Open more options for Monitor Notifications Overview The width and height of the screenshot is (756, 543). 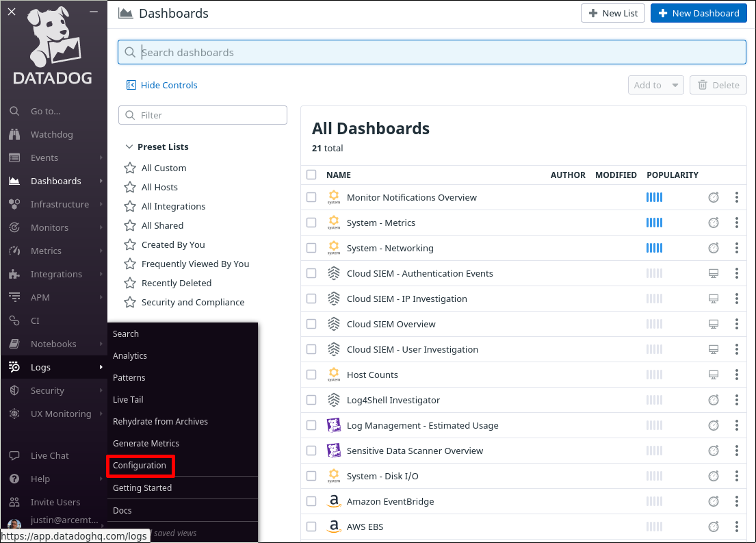coord(737,197)
